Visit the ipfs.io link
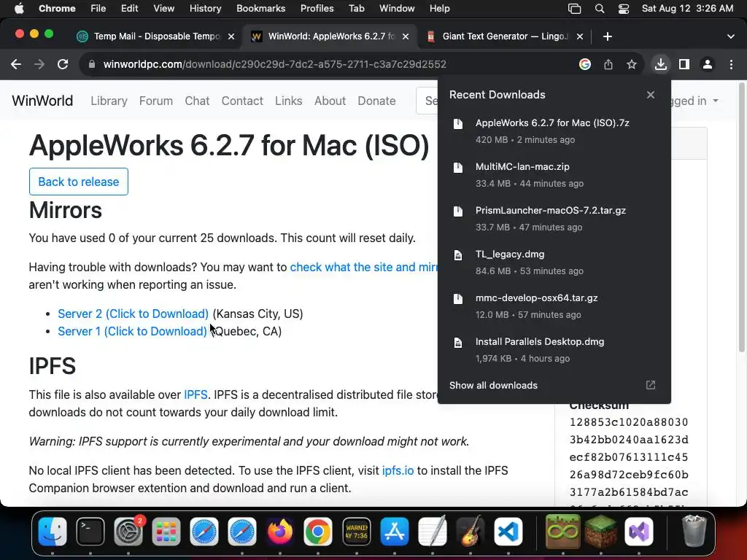 398,470
